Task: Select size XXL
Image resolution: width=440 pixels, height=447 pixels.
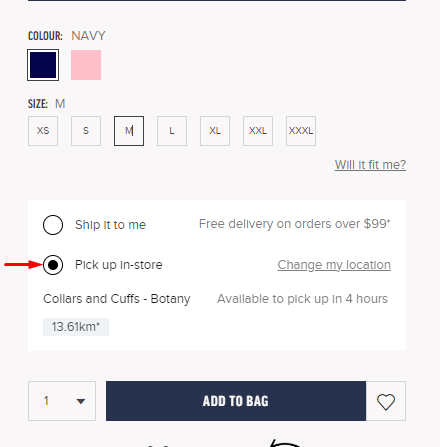Action: [x=258, y=131]
